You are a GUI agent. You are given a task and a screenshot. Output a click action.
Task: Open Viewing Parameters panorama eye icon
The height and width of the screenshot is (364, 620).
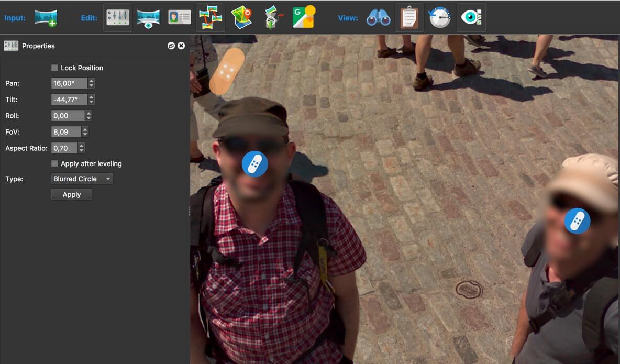click(x=148, y=18)
